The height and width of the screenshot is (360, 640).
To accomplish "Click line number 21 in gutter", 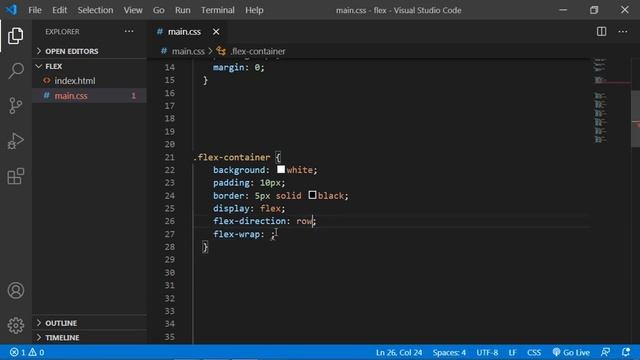I will coord(169,157).
